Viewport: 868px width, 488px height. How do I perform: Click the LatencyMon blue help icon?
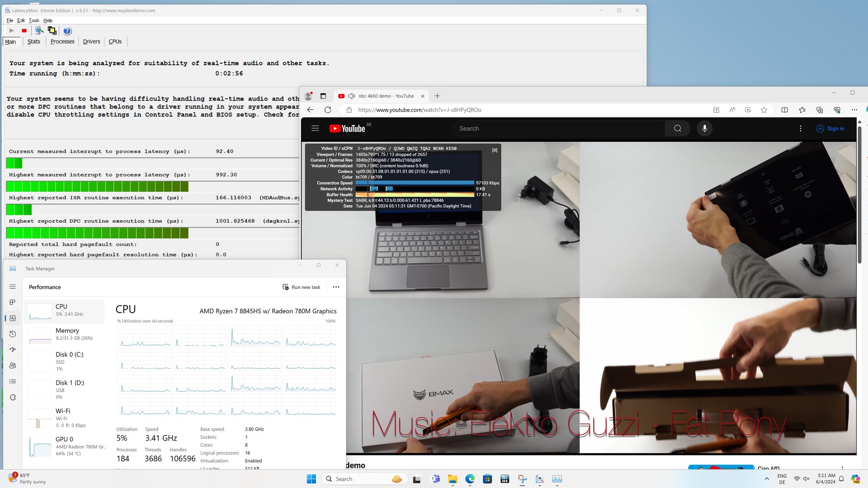[x=67, y=31]
